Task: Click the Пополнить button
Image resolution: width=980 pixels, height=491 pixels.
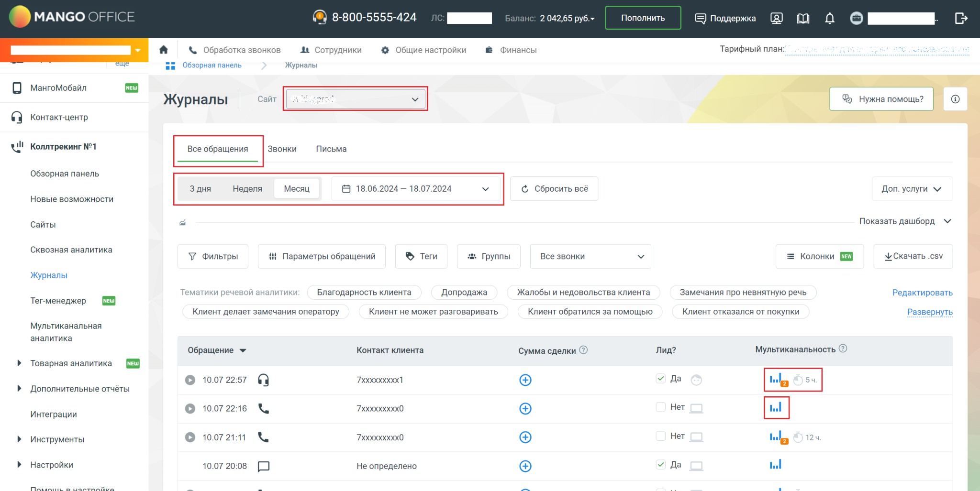Action: pyautogui.click(x=643, y=18)
